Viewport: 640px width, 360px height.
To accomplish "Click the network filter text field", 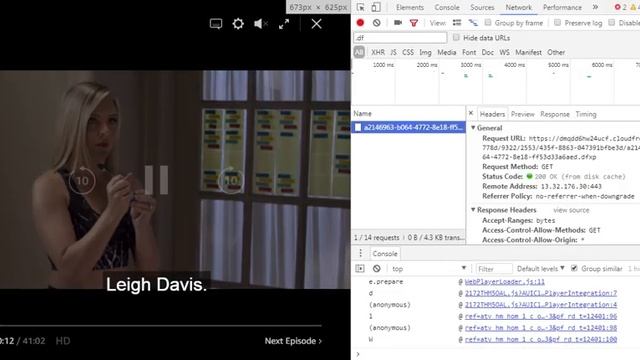I will tap(400, 38).
